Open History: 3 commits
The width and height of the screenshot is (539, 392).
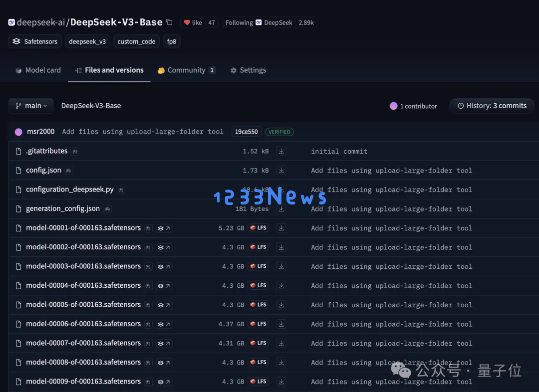492,106
